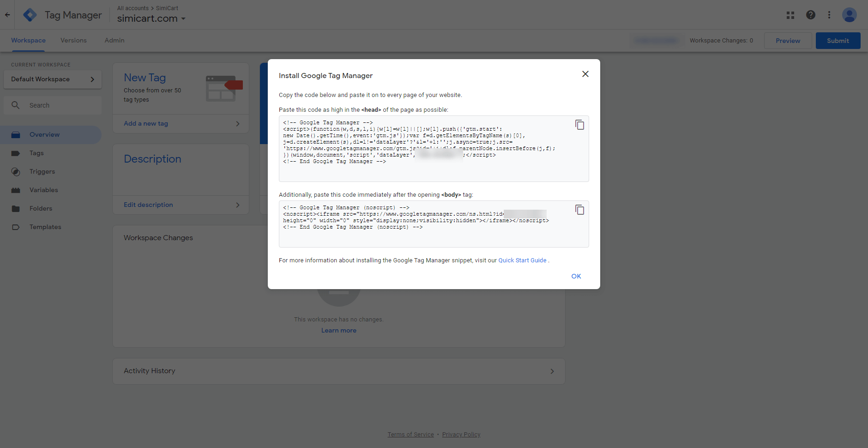
Task: Open the Default Workspace selector
Action: point(53,79)
